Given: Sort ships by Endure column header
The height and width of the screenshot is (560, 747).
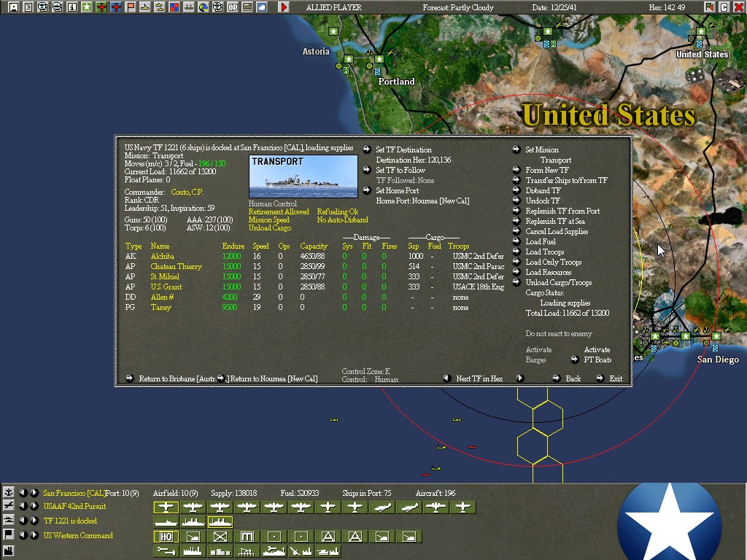Looking at the screenshot, I should pos(233,246).
